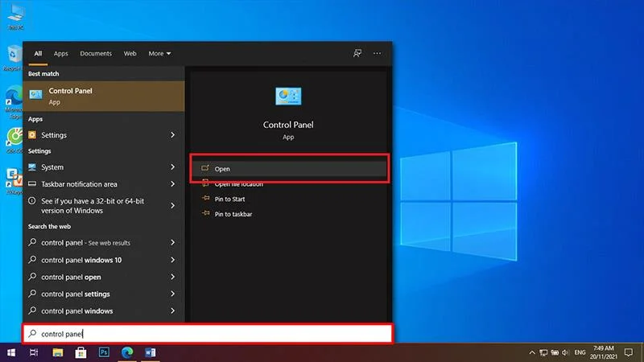
Task: Click the volume tray icon
Action: [x=565, y=352]
